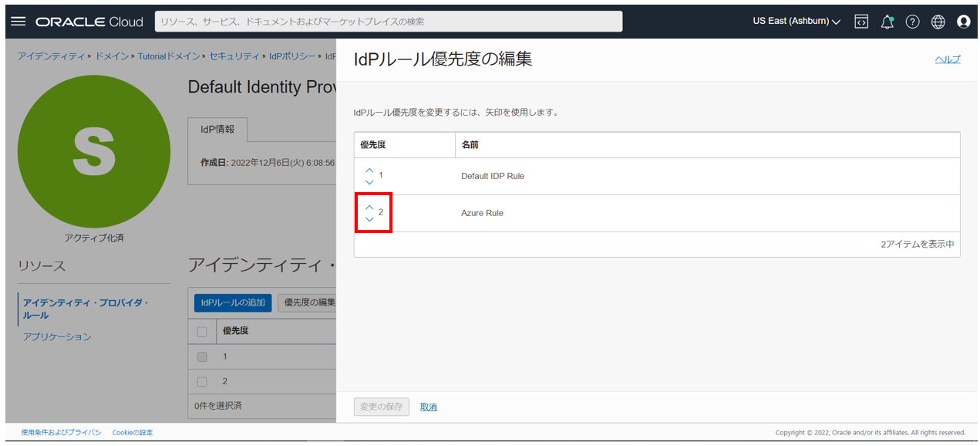Viewport: 980px width, 446px height.
Task: Click the 取消 cancel link
Action: tap(428, 407)
